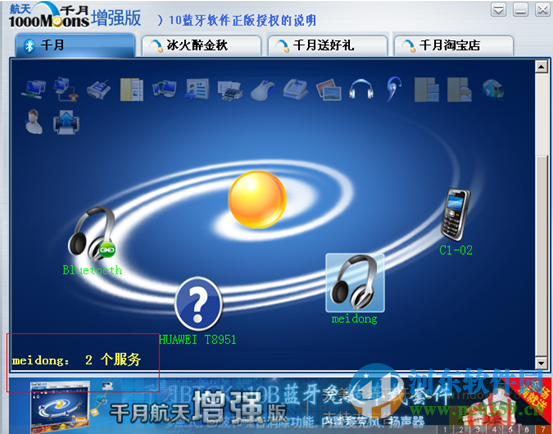Image resolution: width=553 pixels, height=434 pixels.
Task: Select the Serial Port service icon
Action: (x=99, y=89)
